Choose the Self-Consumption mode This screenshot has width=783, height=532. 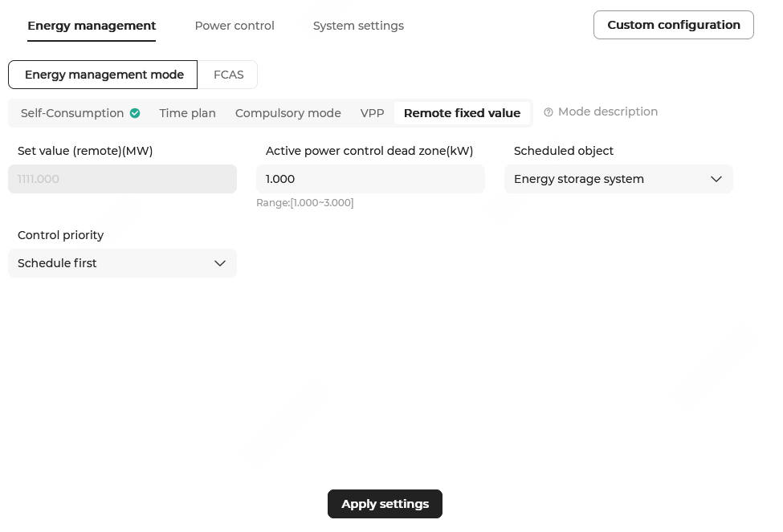coord(72,113)
